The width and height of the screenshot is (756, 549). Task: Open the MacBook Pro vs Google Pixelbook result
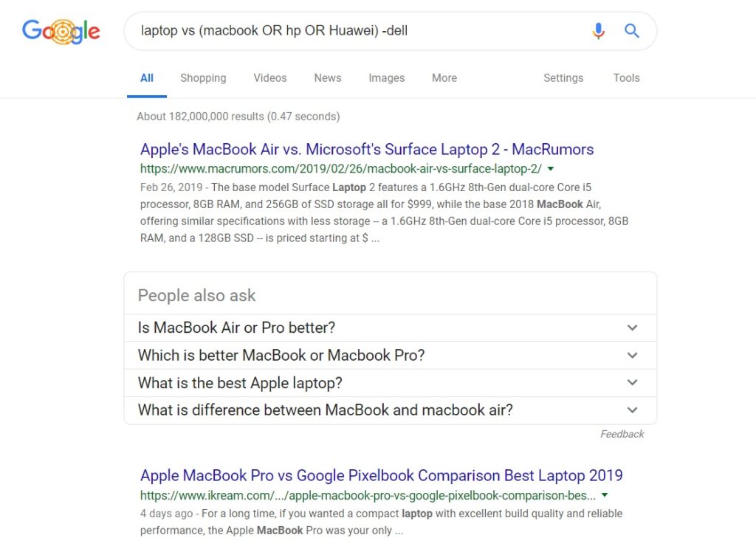381,476
